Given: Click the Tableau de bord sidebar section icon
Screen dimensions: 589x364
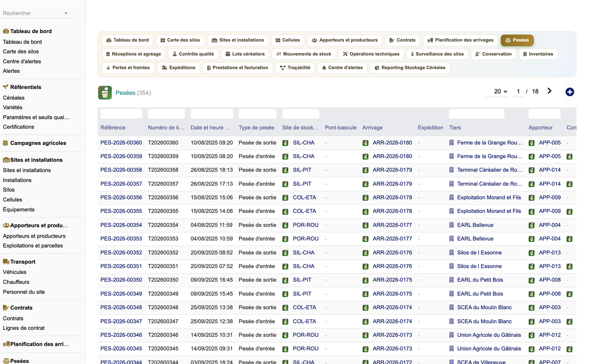Looking at the screenshot, I should [x=6, y=31].
